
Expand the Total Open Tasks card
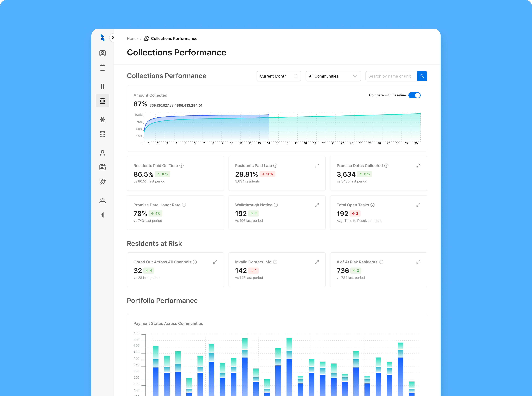pos(418,205)
